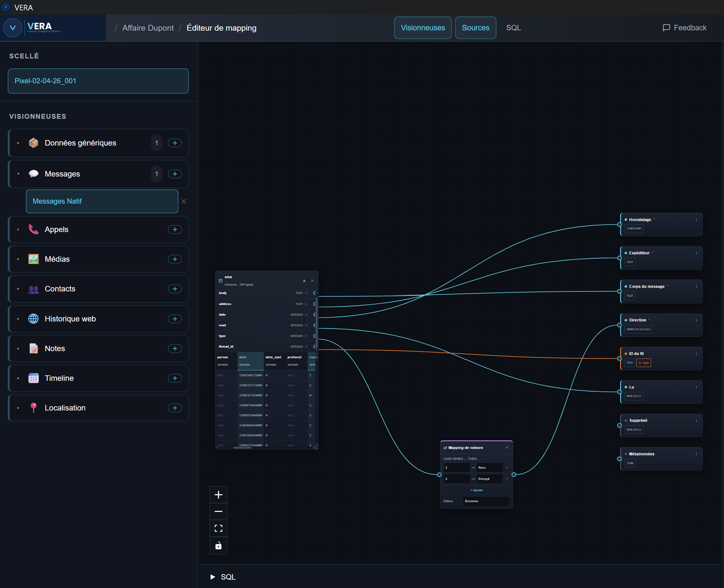The height and width of the screenshot is (588, 724).
Task: Delete the Messages Natif viewer
Action: [184, 201]
